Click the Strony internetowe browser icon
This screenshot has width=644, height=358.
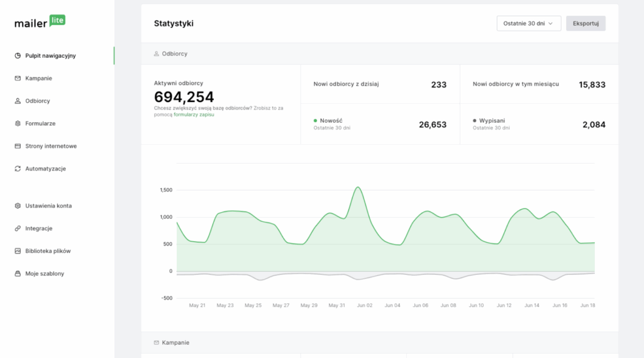click(x=18, y=146)
